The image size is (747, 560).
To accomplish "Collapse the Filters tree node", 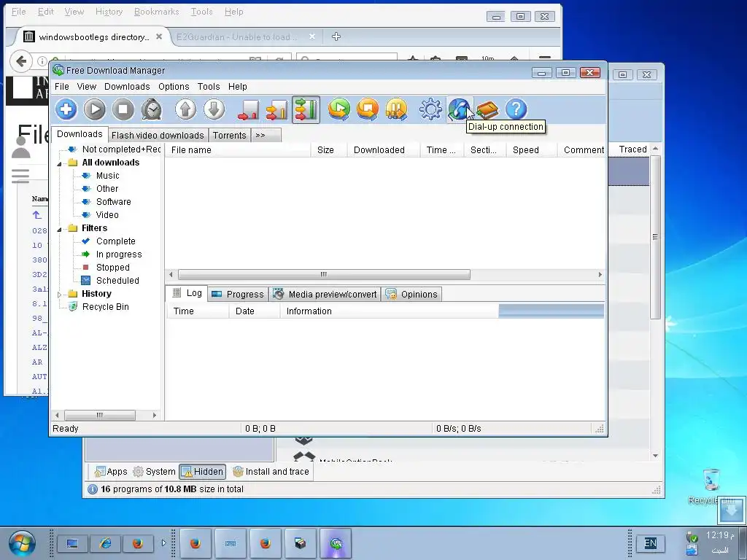I will coord(60,229).
